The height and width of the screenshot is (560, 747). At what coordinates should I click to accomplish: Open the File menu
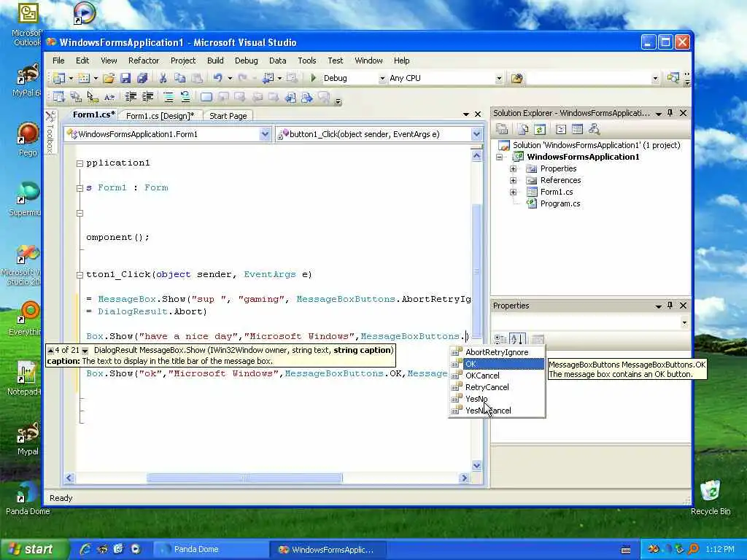[x=58, y=61]
